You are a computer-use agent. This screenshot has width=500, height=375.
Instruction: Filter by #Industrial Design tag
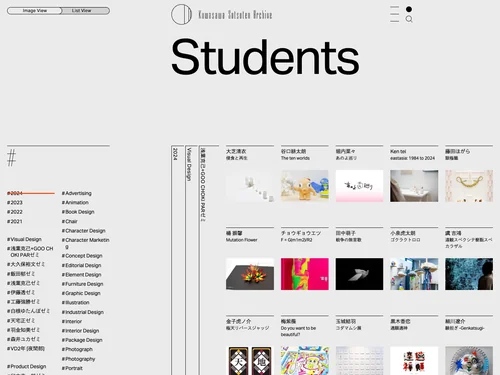83,312
